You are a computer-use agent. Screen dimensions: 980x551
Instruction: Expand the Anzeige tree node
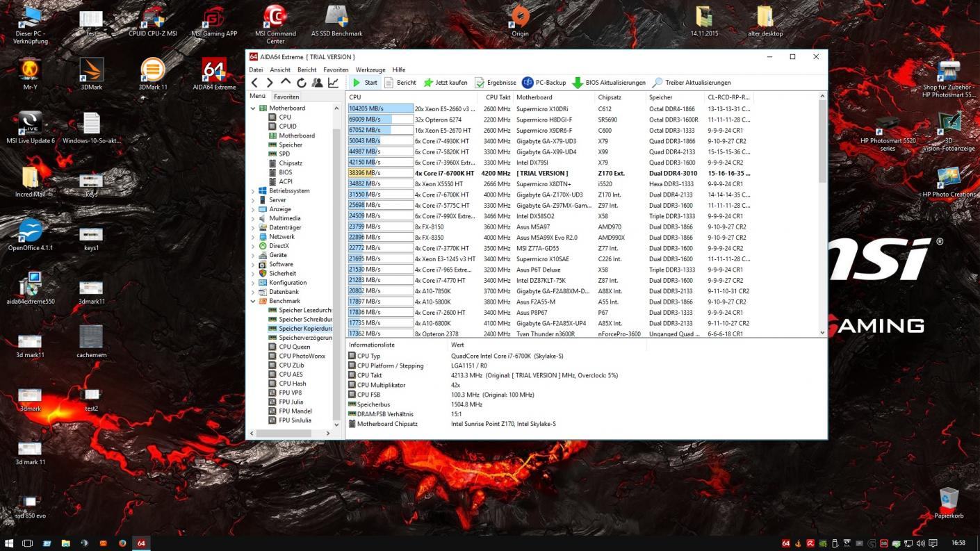253,209
